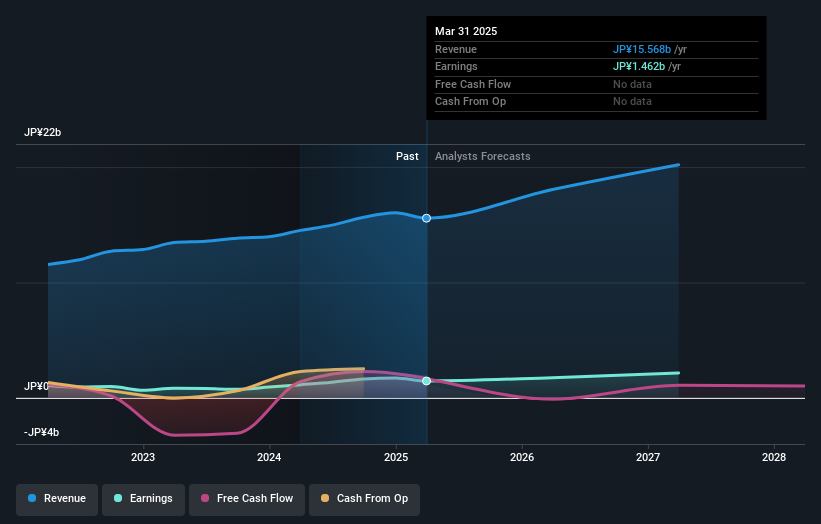The height and width of the screenshot is (524, 821).
Task: Select the 2023 x-axis label
Action: pos(143,458)
